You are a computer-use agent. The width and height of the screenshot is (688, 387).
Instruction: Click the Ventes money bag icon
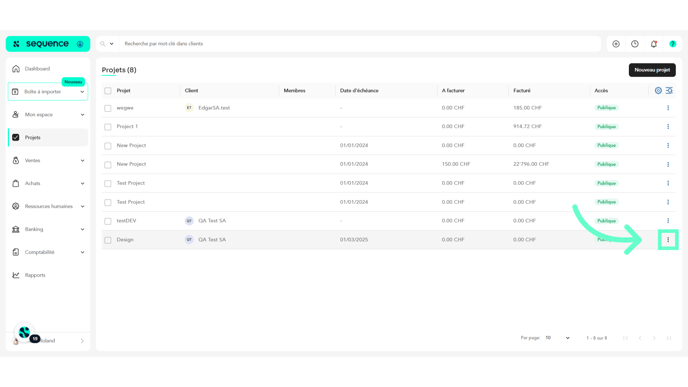point(16,160)
